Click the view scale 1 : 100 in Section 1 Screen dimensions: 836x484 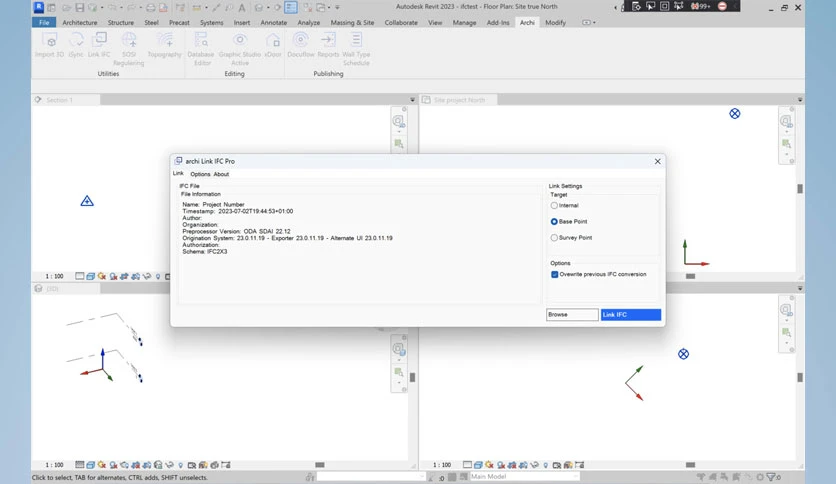tap(54, 276)
